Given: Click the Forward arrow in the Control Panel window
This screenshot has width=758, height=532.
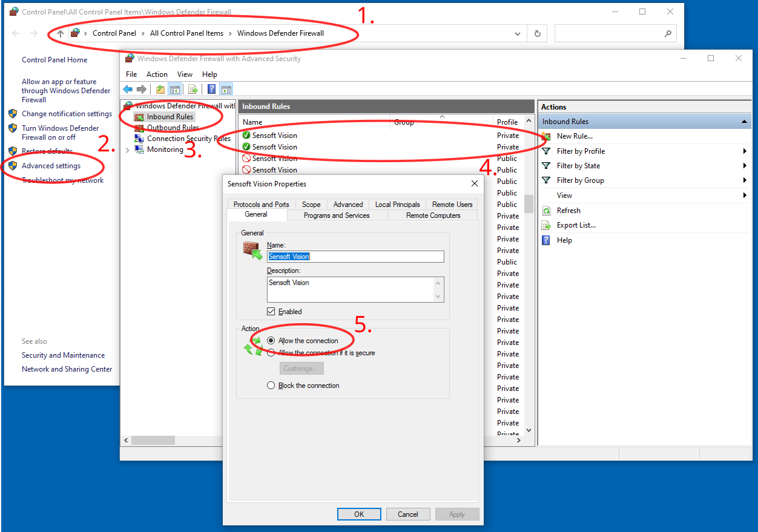Looking at the screenshot, I should [x=34, y=34].
